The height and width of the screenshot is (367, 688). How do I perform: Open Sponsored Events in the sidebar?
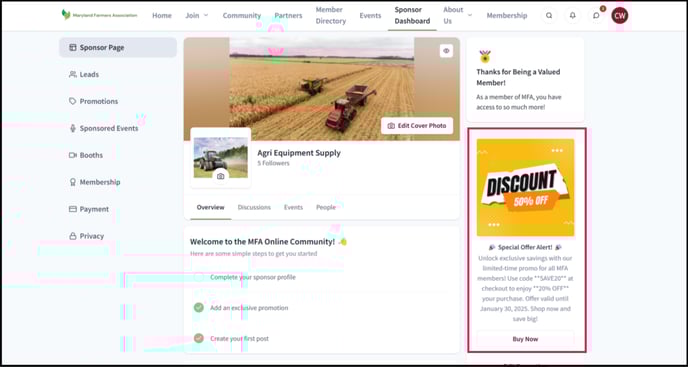[104, 129]
